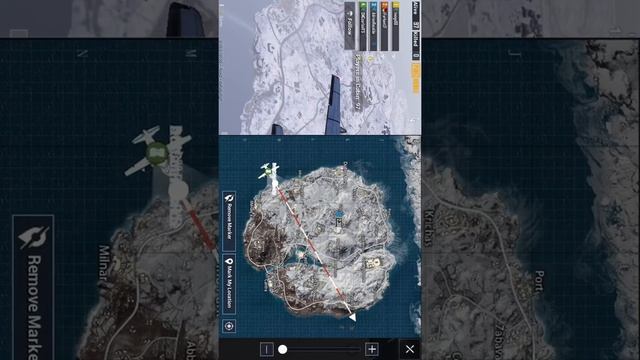
Task: Close the map with the X button
Action: (410, 349)
